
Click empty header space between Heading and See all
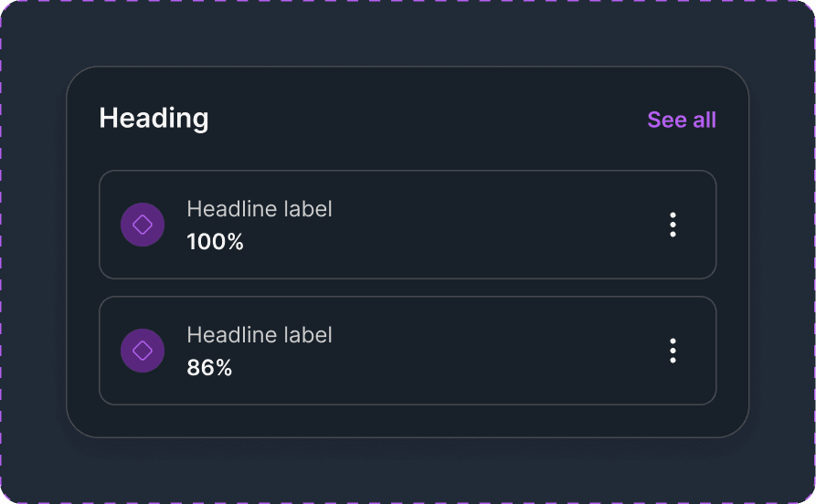[x=420, y=119]
